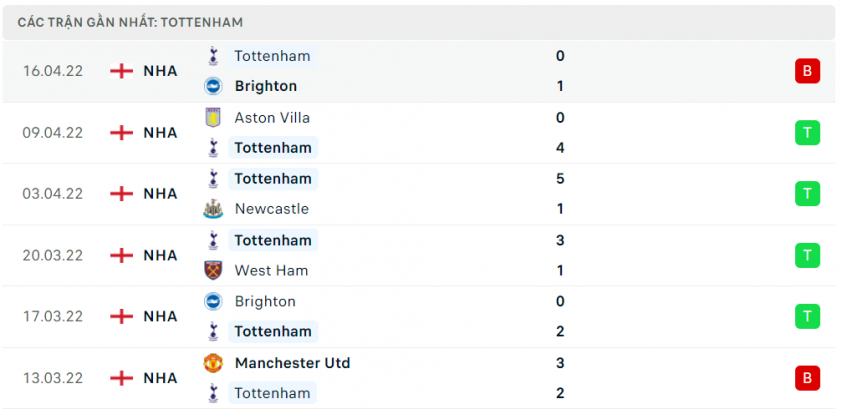842x409 pixels.
Task: Click the red B badge for the Manchester Utd match
Action: [807, 378]
